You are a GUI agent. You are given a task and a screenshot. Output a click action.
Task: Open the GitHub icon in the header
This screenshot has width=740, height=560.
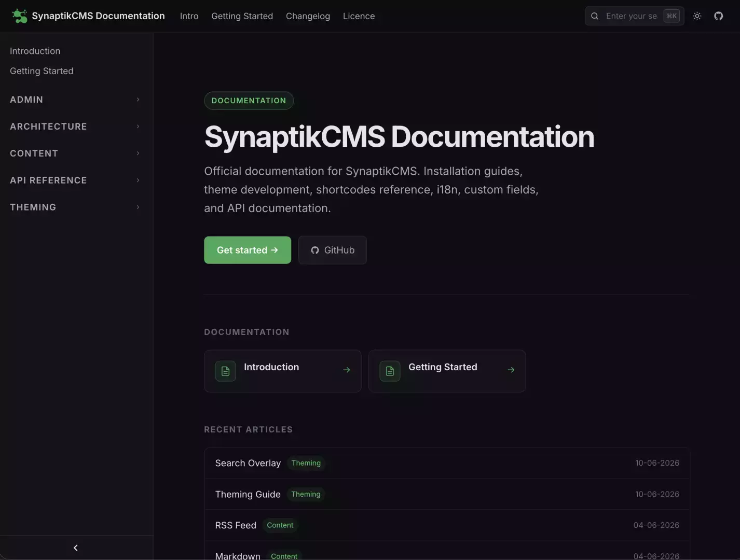click(718, 16)
